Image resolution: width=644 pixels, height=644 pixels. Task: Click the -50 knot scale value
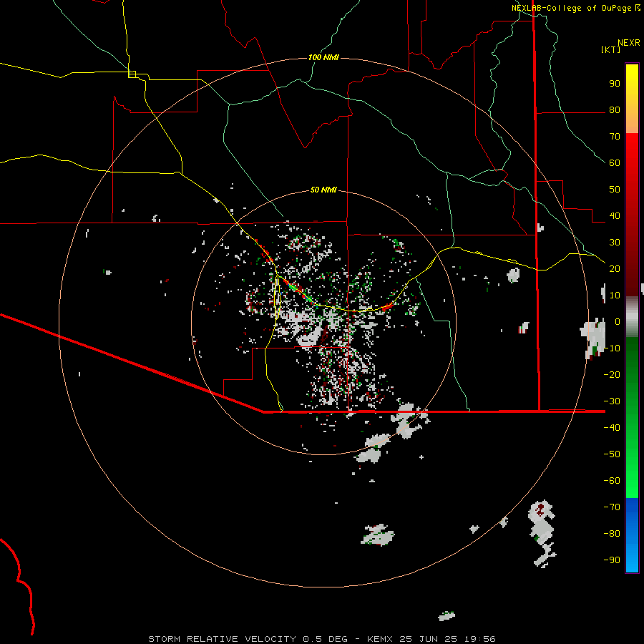(x=612, y=454)
